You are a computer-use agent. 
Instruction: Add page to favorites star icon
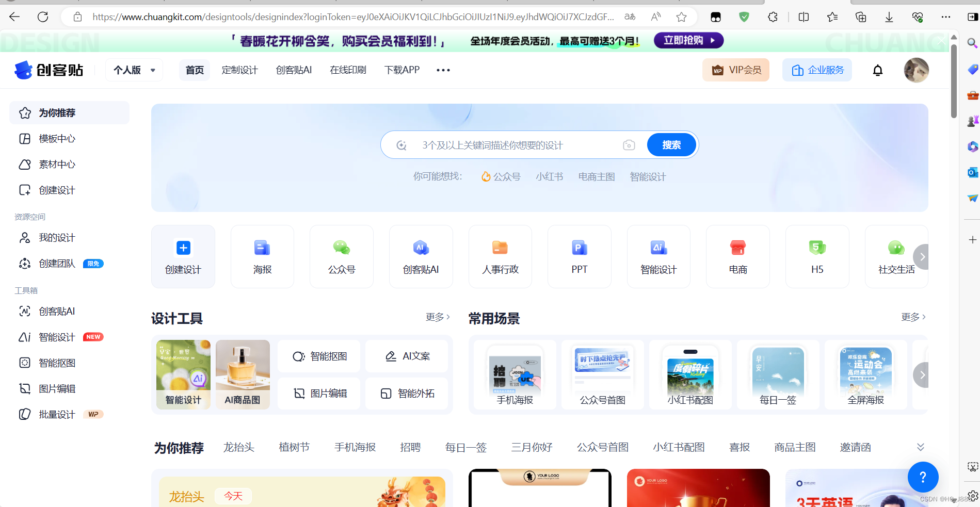681,17
